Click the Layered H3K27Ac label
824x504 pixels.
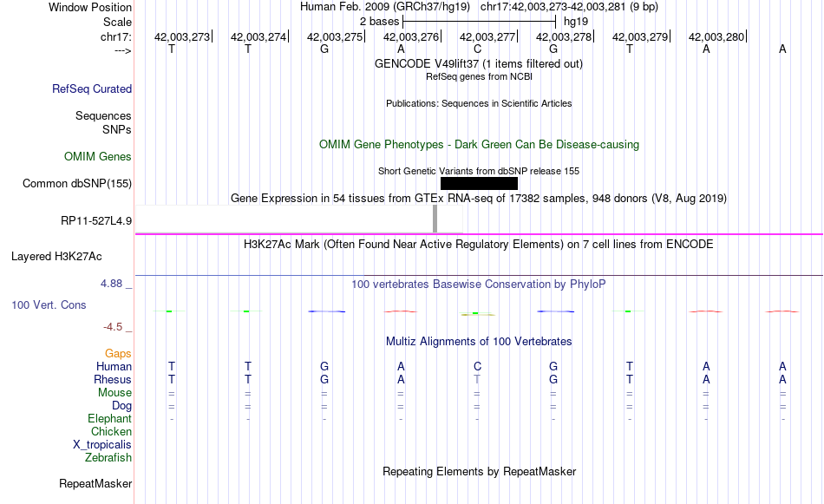point(56,257)
